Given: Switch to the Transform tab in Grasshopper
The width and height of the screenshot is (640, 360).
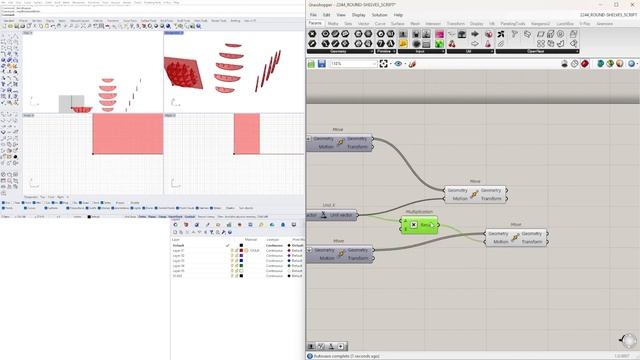Looking at the screenshot, I should (x=456, y=24).
